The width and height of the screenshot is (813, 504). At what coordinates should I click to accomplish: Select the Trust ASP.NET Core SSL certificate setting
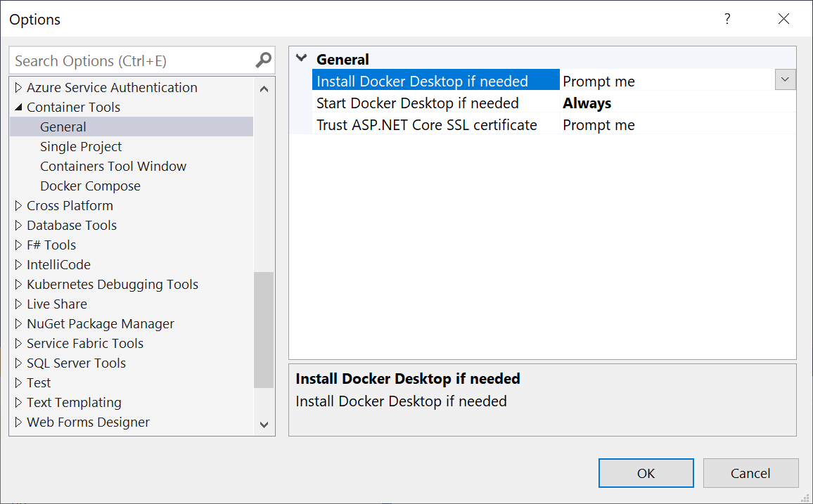pos(433,124)
